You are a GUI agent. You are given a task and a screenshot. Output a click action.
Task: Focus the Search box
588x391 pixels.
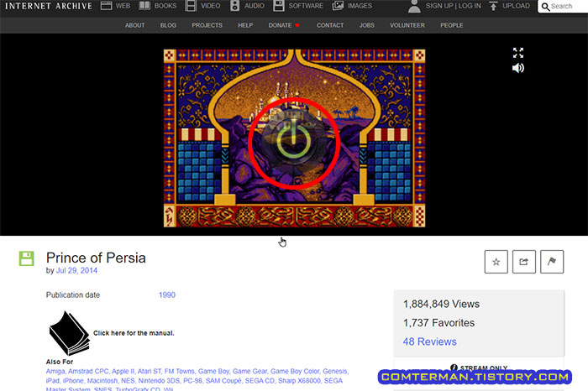(563, 7)
